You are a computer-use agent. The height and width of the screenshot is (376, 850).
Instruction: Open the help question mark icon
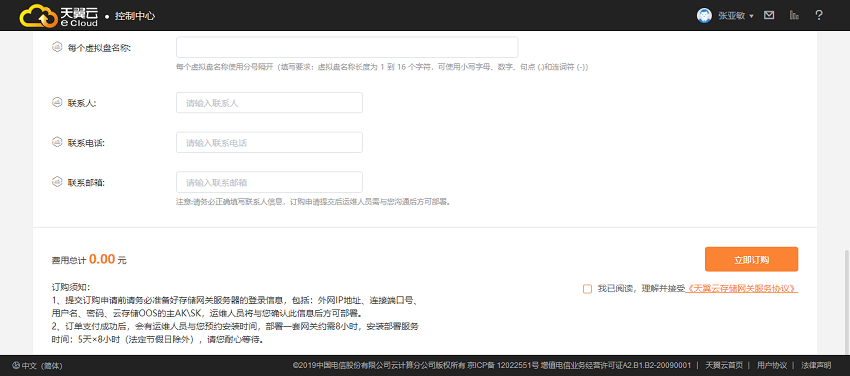[x=819, y=16]
